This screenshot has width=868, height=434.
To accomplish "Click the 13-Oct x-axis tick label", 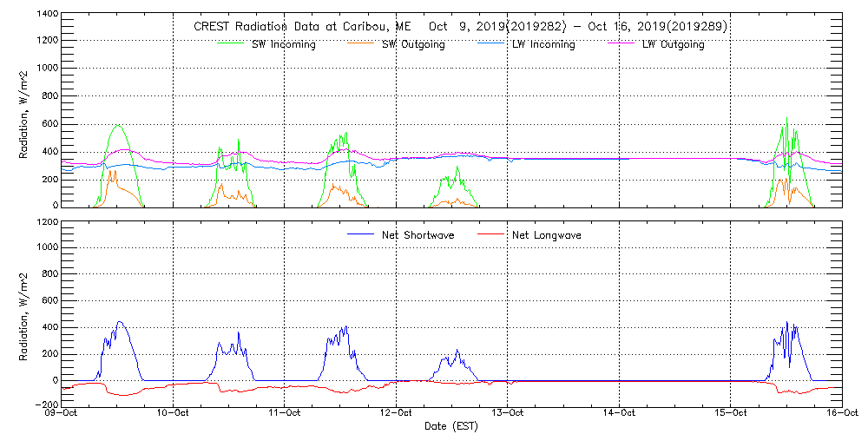I will pyautogui.click(x=508, y=413).
